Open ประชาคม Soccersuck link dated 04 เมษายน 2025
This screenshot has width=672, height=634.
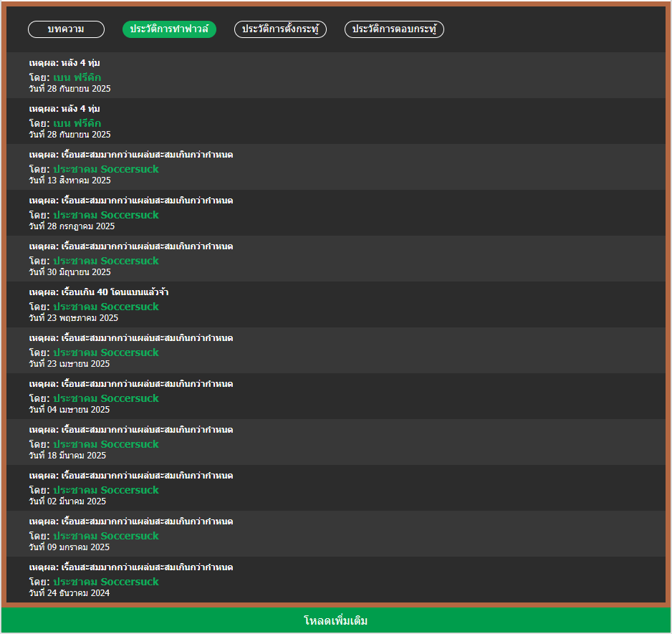point(105,398)
